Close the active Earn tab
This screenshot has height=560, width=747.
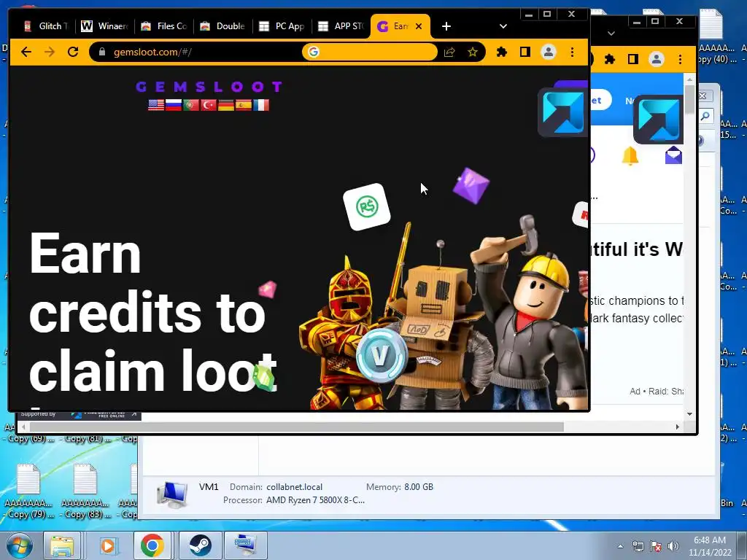pyautogui.click(x=419, y=26)
